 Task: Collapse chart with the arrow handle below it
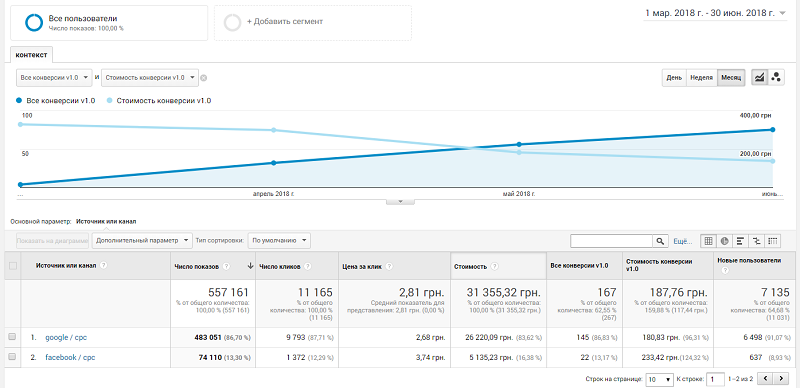401,201
